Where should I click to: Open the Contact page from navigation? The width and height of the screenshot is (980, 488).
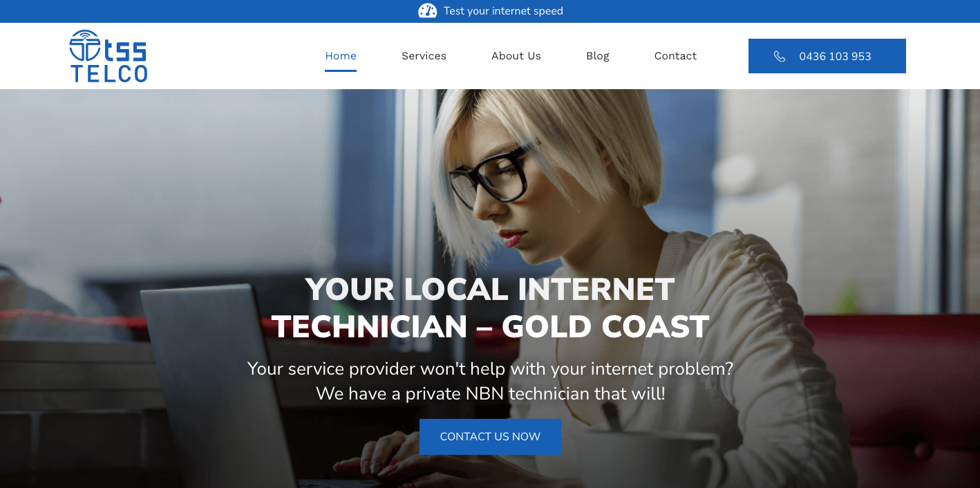tap(675, 56)
